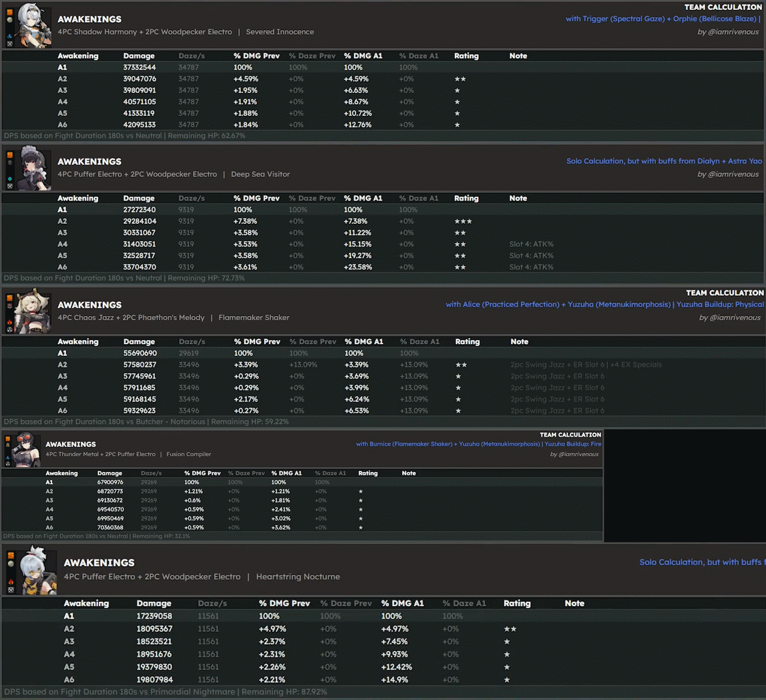Click the 'Primordial Nightmare' footer text
766x700 pixels.
pyautogui.click(x=193, y=692)
